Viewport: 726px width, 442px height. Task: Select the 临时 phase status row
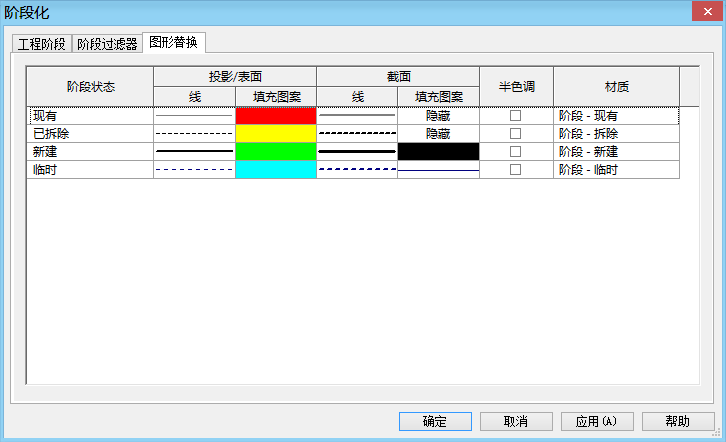(x=90, y=169)
